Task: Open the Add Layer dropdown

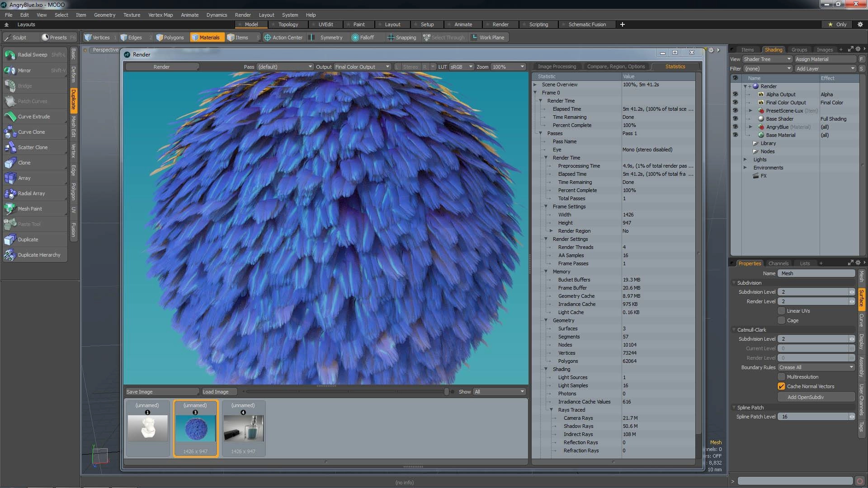Action: tap(826, 69)
